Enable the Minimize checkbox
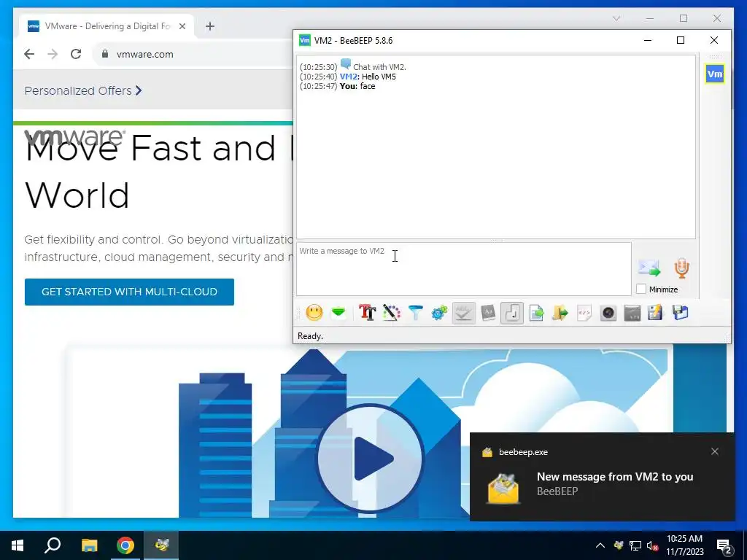The width and height of the screenshot is (747, 560). [x=641, y=289]
